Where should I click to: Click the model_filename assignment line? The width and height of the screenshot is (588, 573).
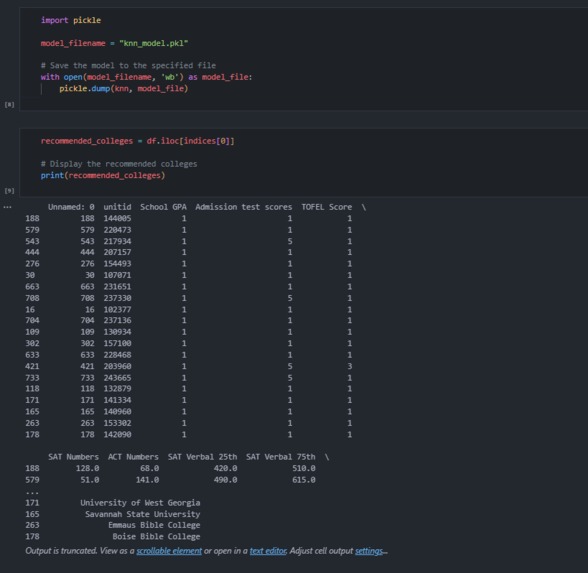[x=114, y=43]
